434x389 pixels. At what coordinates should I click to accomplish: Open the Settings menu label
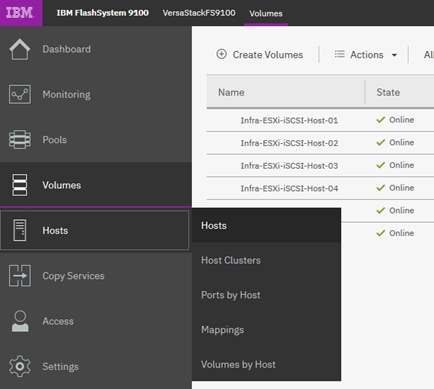coord(60,367)
